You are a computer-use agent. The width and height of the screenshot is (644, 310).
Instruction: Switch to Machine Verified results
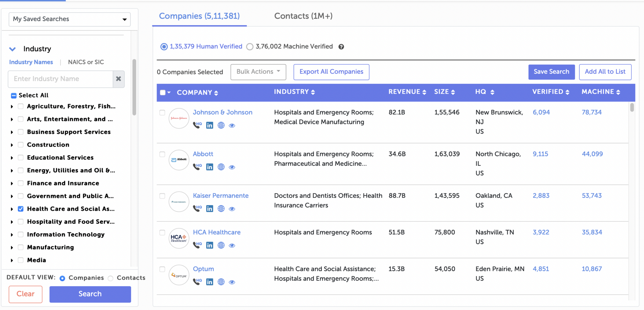(249, 46)
